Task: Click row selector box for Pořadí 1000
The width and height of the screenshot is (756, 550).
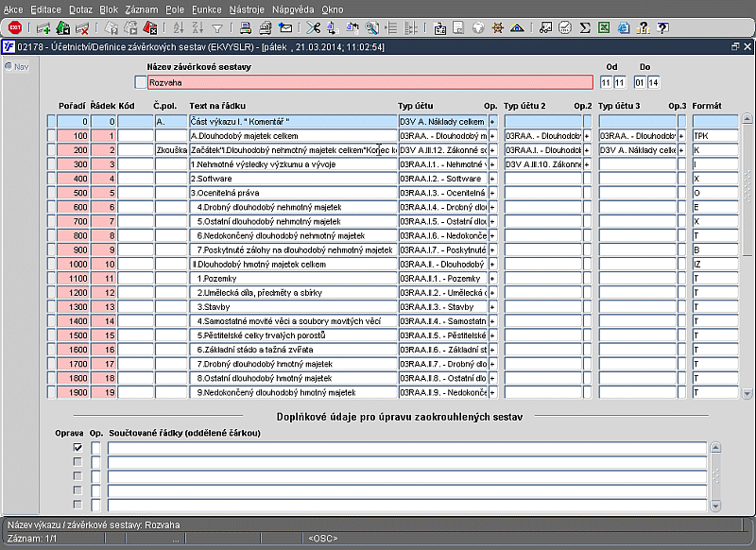Action: [52, 265]
